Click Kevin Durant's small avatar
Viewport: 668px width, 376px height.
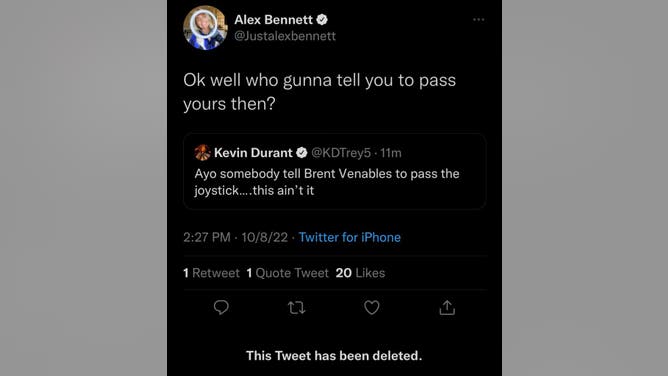(202, 152)
